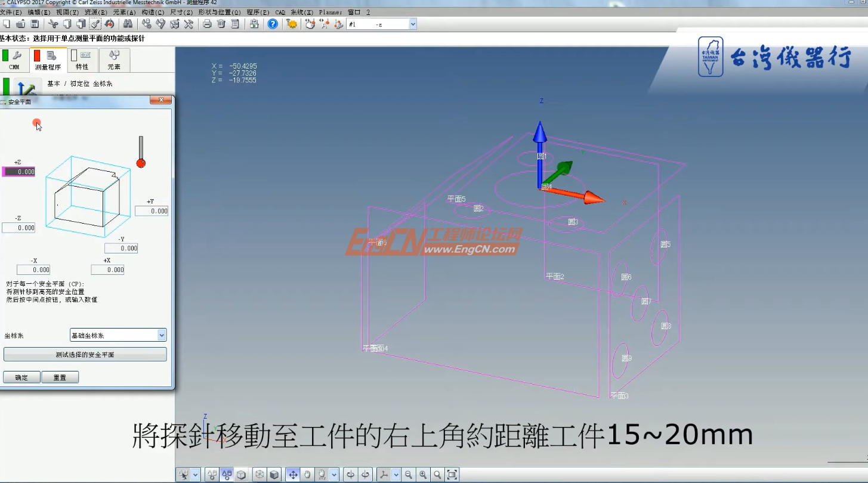Switch to the 特性 tab

(x=82, y=60)
